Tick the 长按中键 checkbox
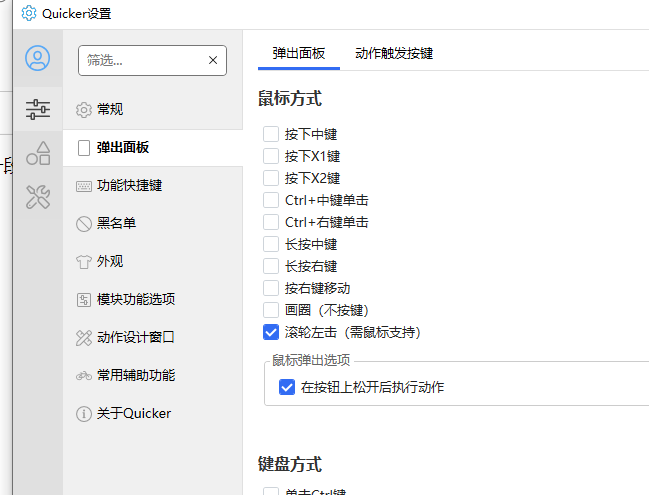 coord(271,244)
